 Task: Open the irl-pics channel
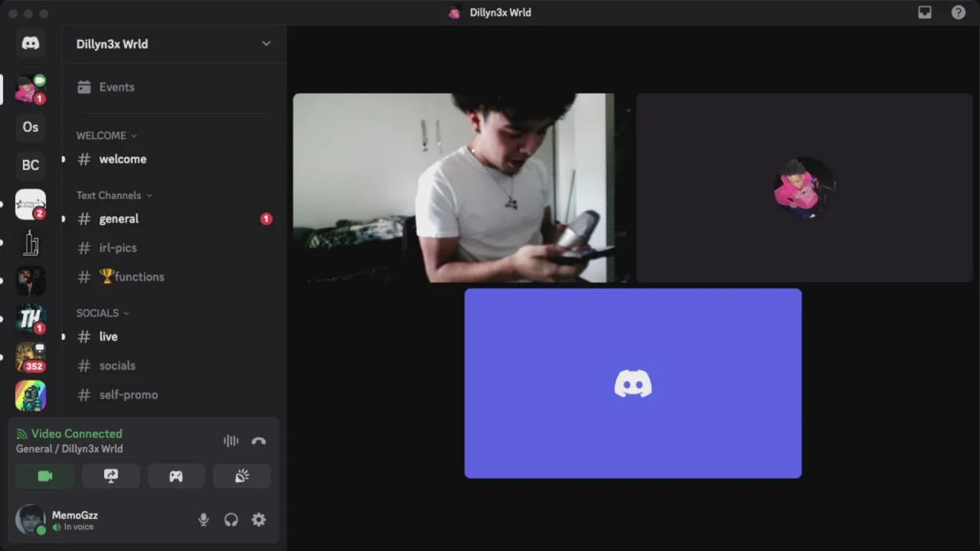point(174,248)
